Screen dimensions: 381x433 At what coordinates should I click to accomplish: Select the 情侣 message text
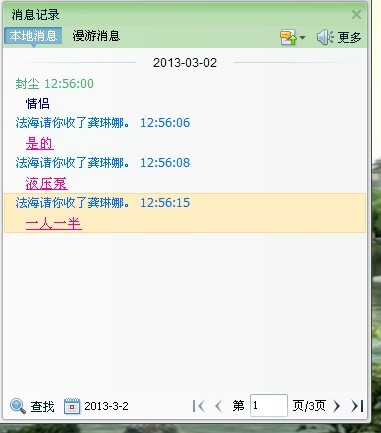pyautogui.click(x=38, y=104)
